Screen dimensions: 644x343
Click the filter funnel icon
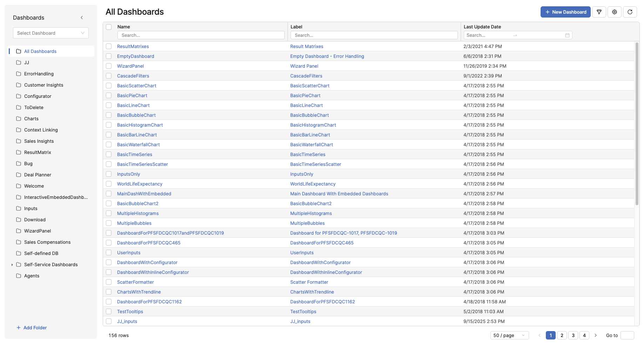point(599,12)
